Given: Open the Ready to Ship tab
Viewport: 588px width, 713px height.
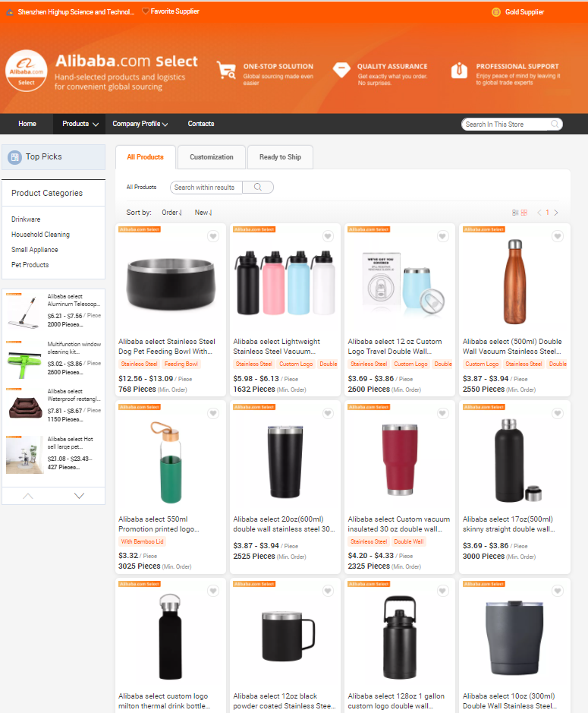Looking at the screenshot, I should (280, 157).
